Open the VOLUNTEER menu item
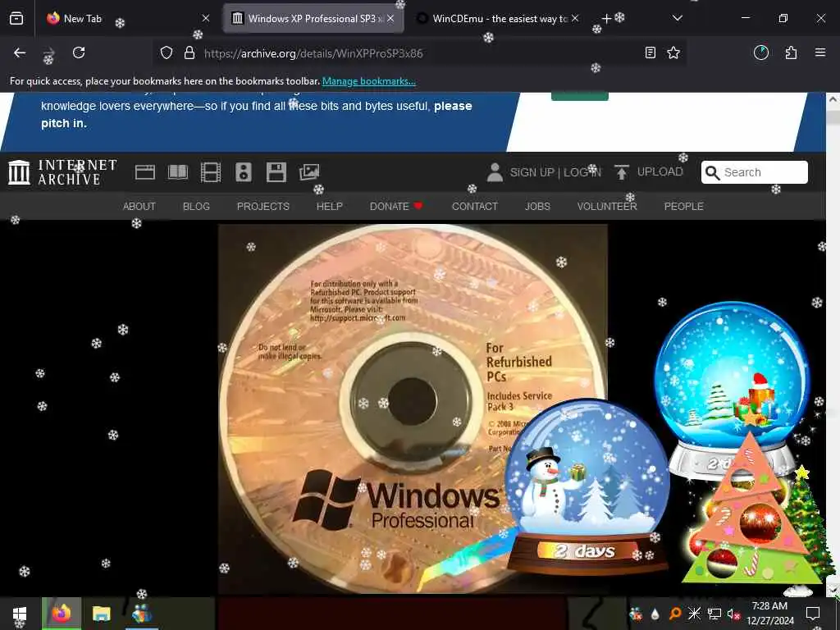 607,206
